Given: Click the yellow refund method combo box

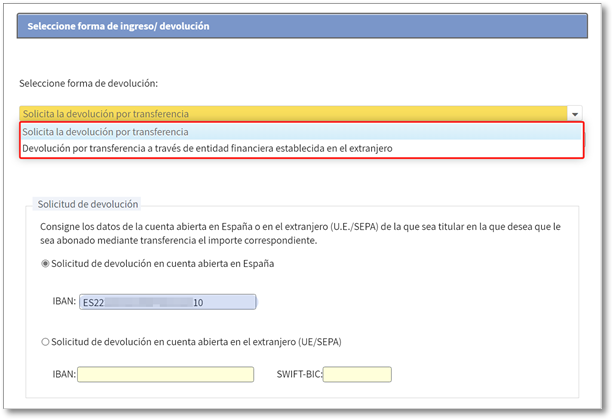Looking at the screenshot, I should pyautogui.click(x=290, y=114).
